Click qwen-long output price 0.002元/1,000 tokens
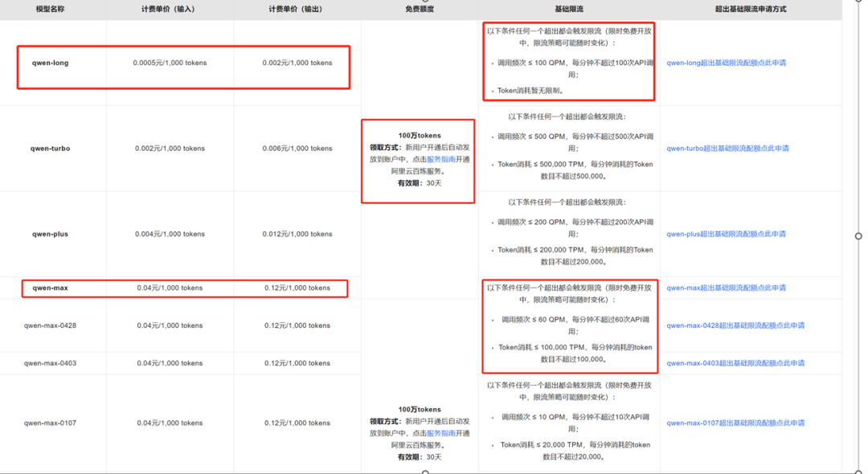 (297, 63)
